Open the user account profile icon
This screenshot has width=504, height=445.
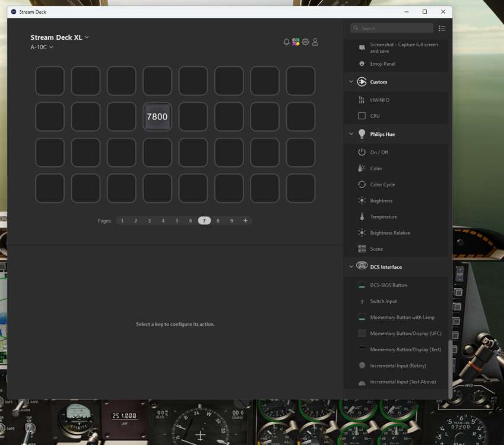(315, 42)
